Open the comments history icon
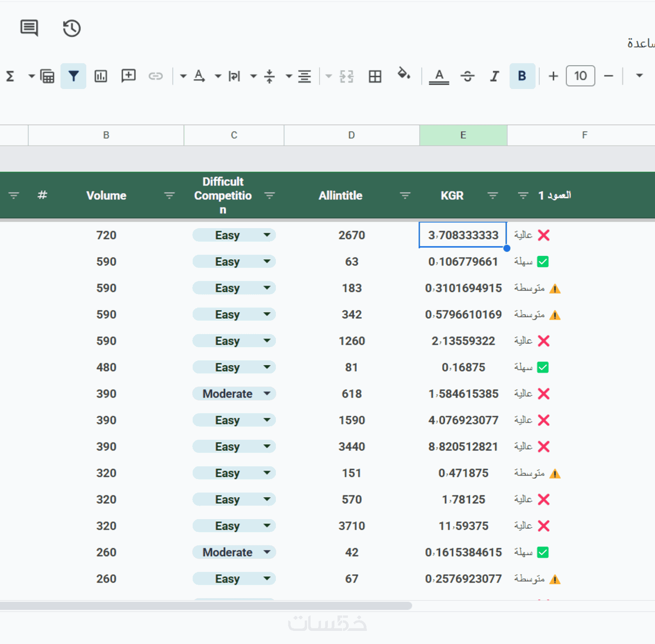Viewport: 655px width, 644px height. pyautogui.click(x=29, y=28)
